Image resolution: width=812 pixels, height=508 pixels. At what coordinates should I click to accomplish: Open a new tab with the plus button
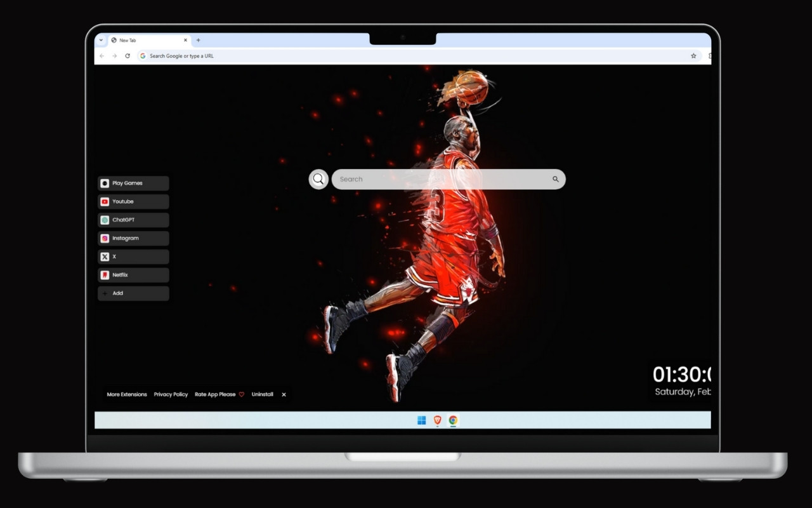[x=198, y=40]
